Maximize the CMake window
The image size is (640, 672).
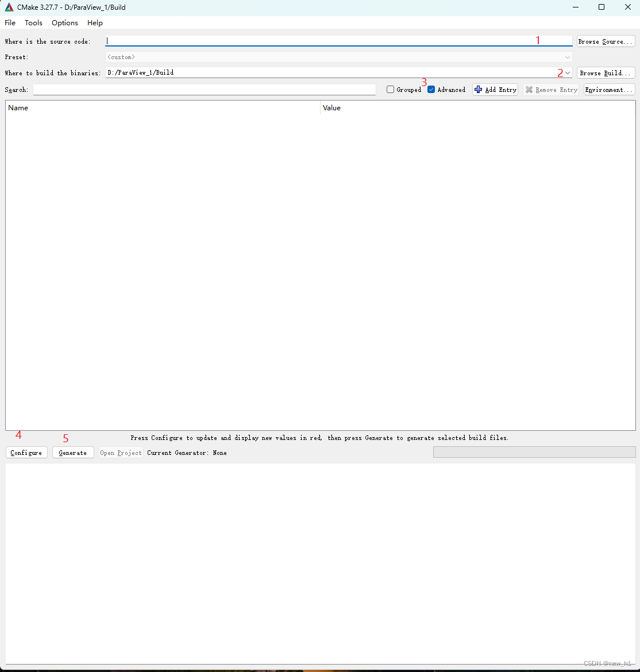coord(602,7)
